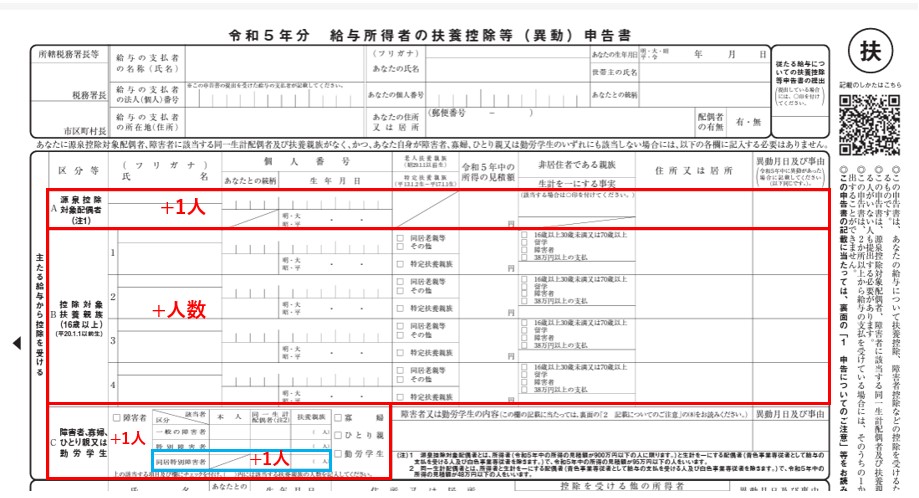
Task: Click the 令和5年中の所得の見積額 column header
Action: (x=488, y=172)
